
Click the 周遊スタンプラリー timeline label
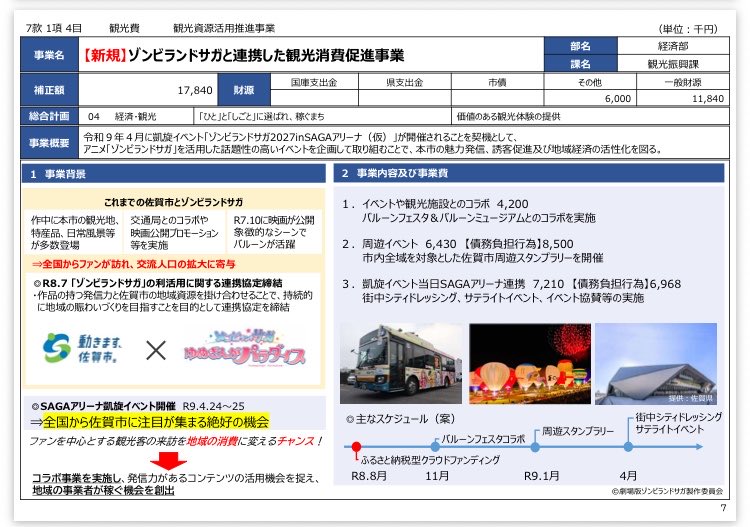[x=577, y=431]
